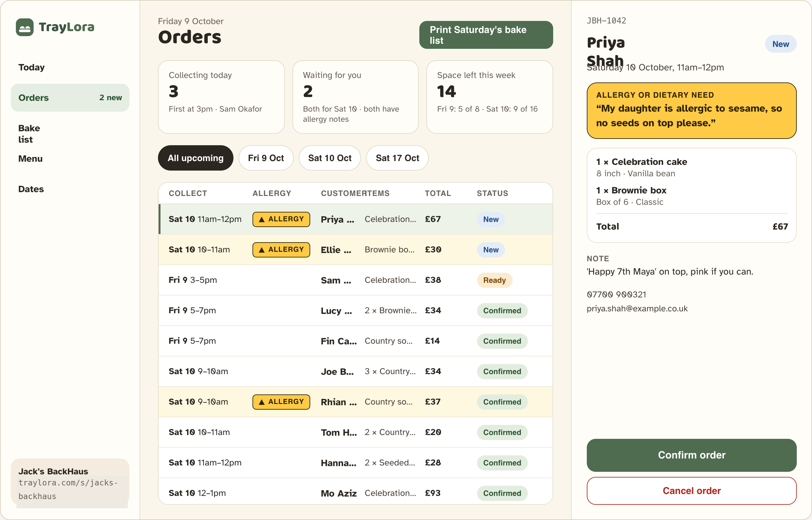Click the New badge beside Priya Shah
This screenshot has width=812, height=520.
click(780, 44)
